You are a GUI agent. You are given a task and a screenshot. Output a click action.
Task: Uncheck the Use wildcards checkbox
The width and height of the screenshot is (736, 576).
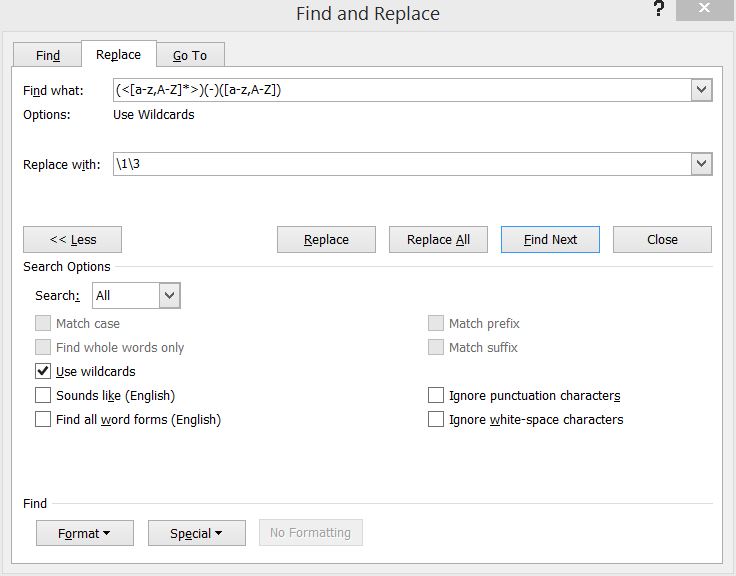[x=43, y=371]
